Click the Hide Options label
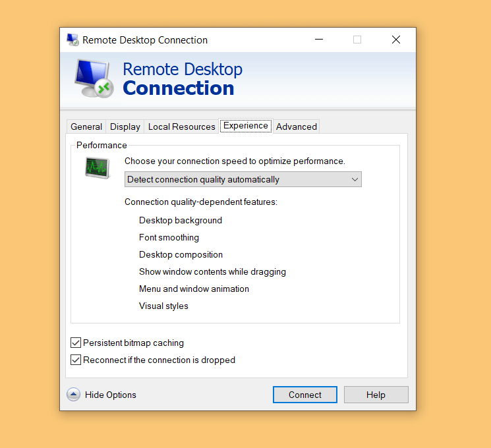This screenshot has width=491, height=448. 111,395
